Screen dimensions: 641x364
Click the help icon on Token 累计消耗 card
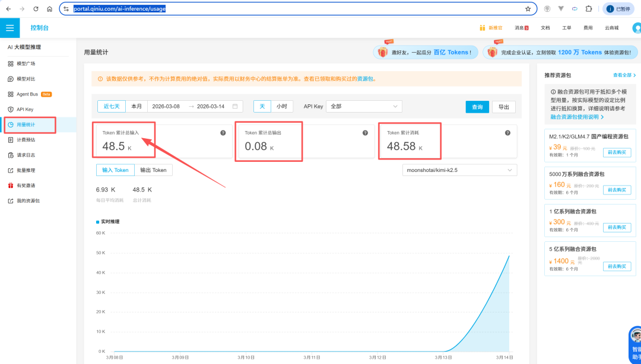click(507, 133)
